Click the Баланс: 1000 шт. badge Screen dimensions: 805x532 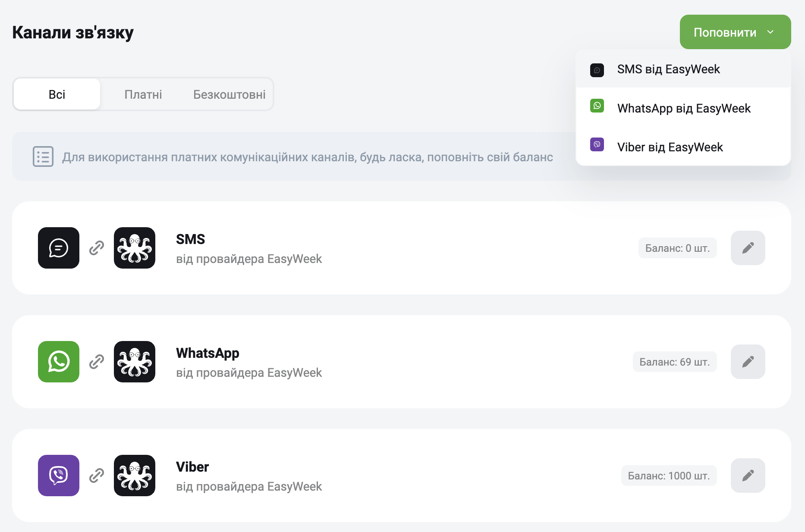669,476
